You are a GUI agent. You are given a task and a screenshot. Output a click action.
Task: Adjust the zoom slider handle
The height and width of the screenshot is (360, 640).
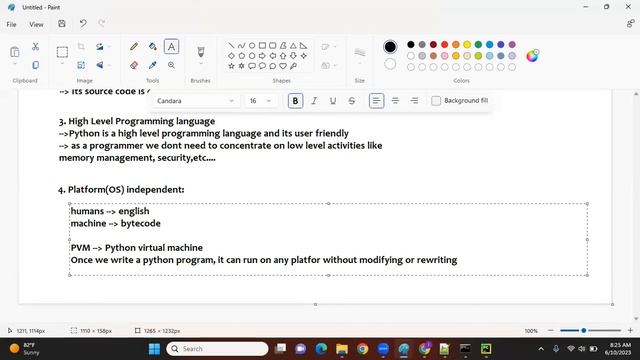[584, 330]
